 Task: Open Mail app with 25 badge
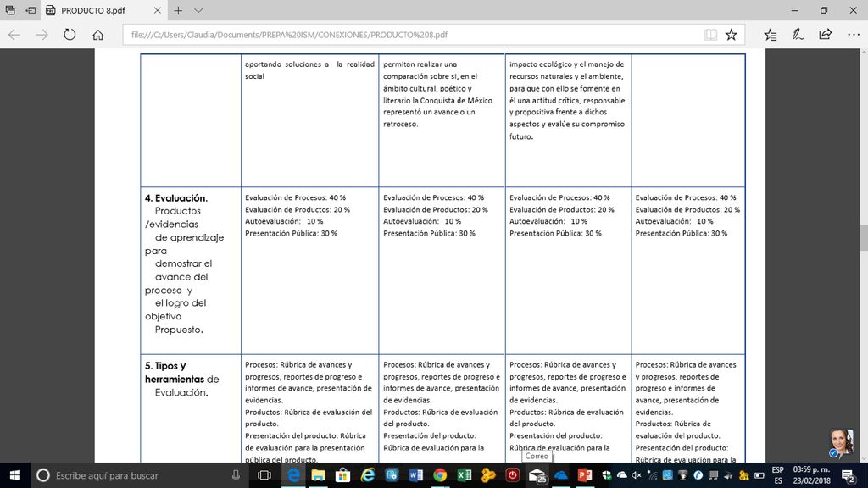pyautogui.click(x=537, y=476)
